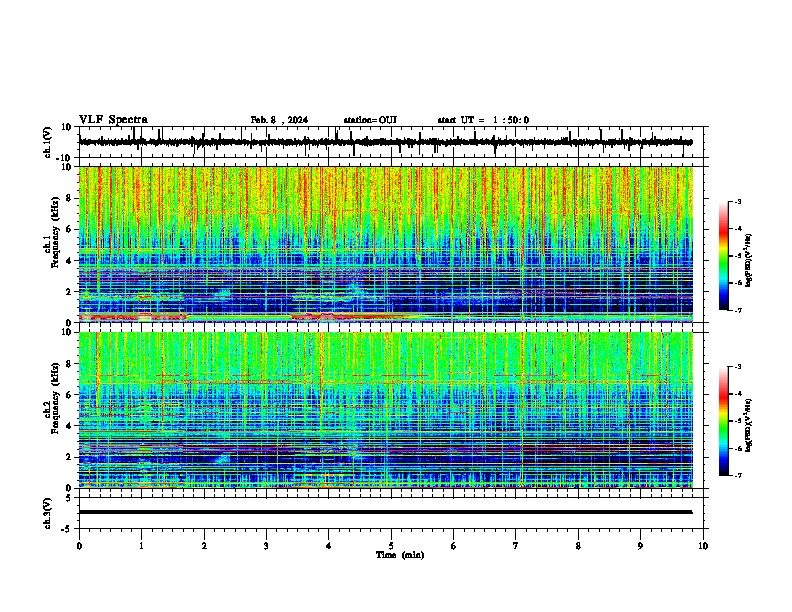
Task: Click time-axis tick label "6"
Action: coord(454,546)
